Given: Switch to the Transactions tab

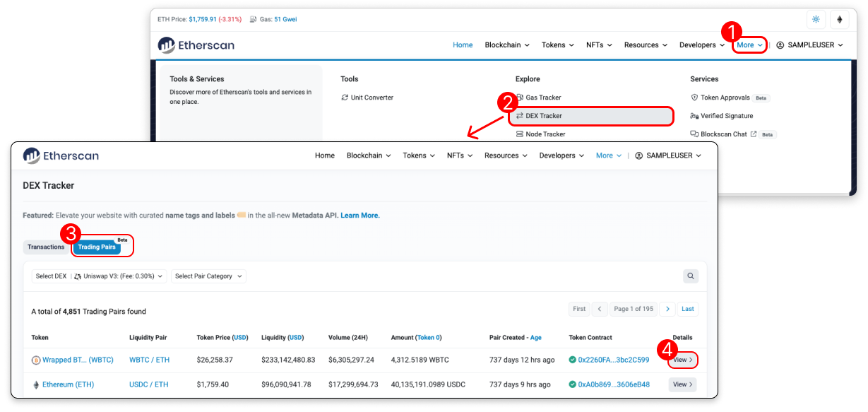Looking at the screenshot, I should [46, 247].
